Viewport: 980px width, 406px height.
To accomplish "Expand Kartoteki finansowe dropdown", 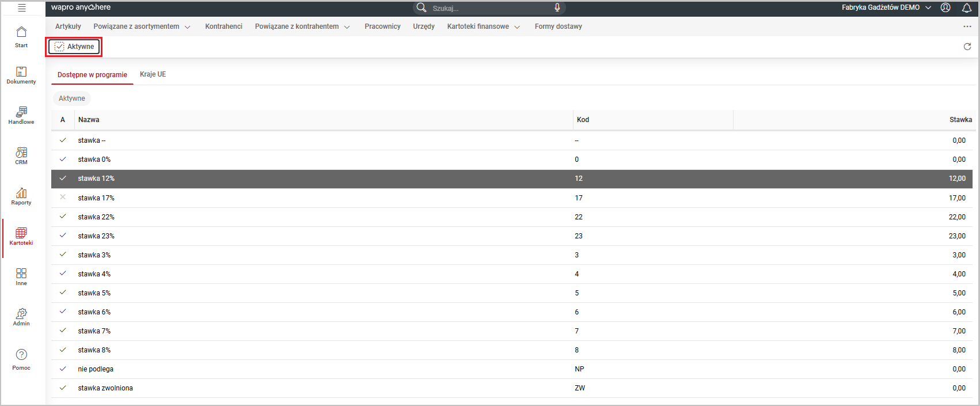I will [483, 26].
